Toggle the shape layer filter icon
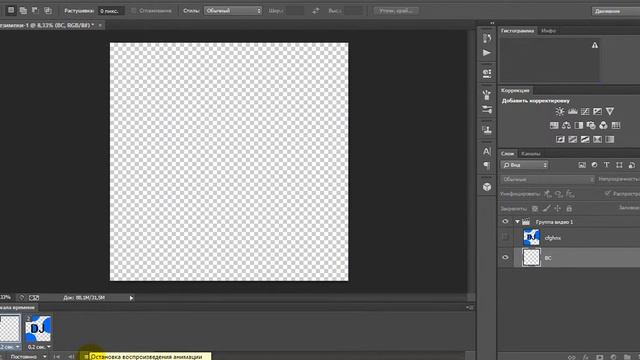The height and width of the screenshot is (360, 640). pyautogui.click(x=619, y=165)
